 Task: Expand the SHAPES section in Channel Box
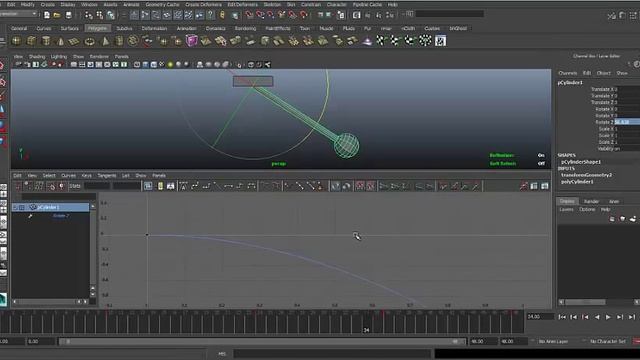[x=567, y=156]
